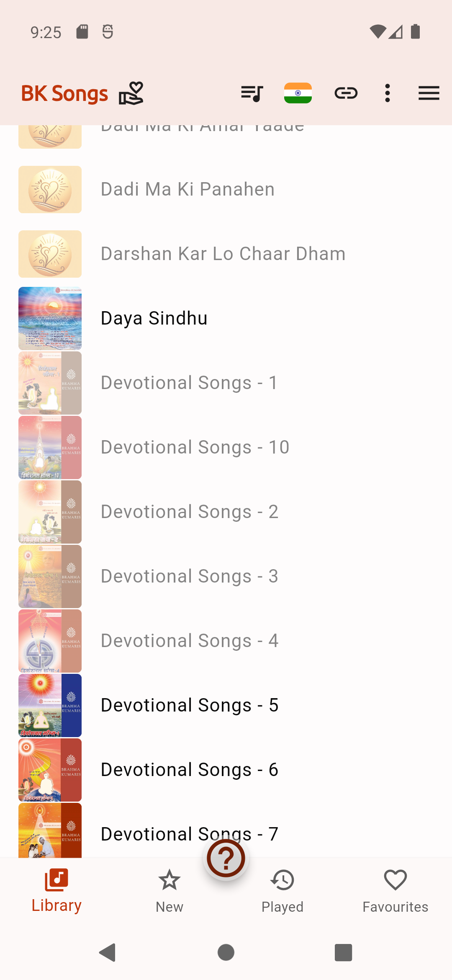
Task: Tap the India flag language icon
Action: click(298, 93)
